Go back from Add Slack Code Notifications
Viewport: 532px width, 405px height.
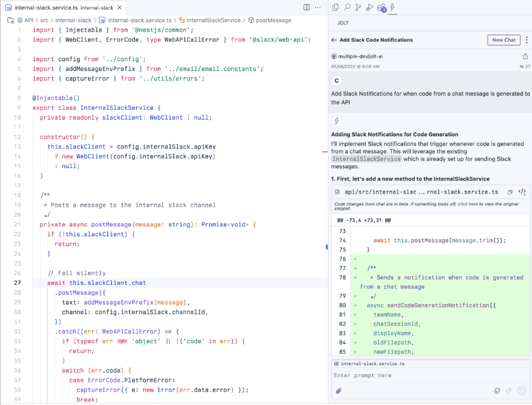(334, 40)
